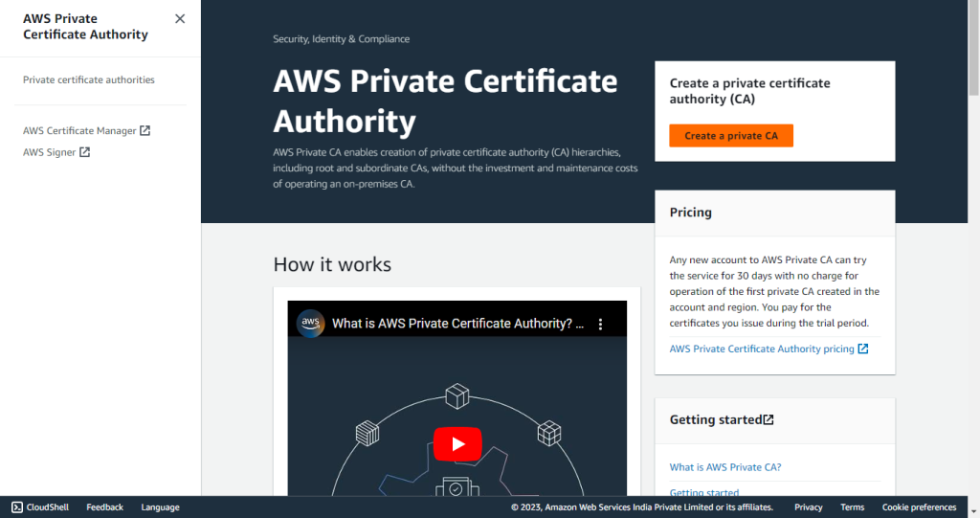Image resolution: width=980 pixels, height=518 pixels.
Task: Click the Getting started heading
Action: point(716,419)
